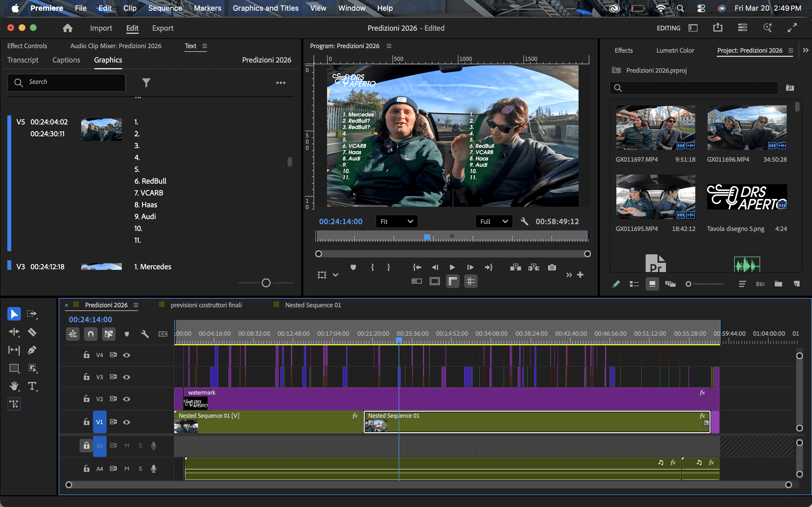Select the Type tool
The width and height of the screenshot is (812, 507).
pos(32,386)
